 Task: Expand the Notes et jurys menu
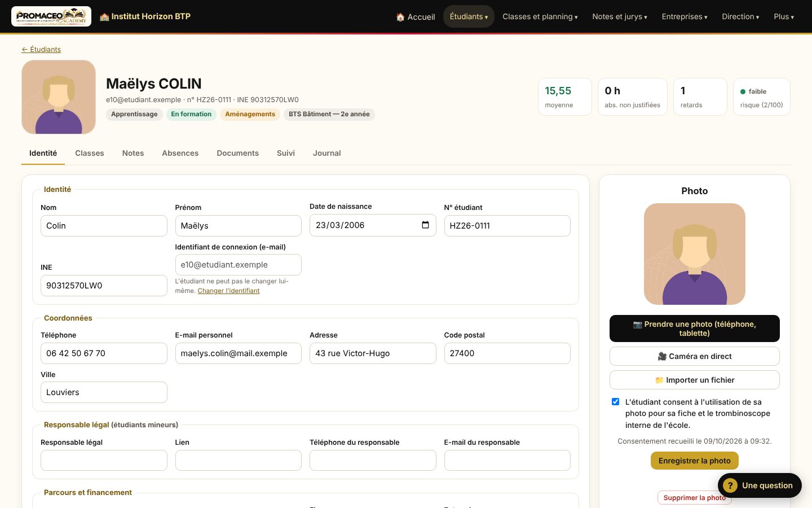tap(619, 17)
